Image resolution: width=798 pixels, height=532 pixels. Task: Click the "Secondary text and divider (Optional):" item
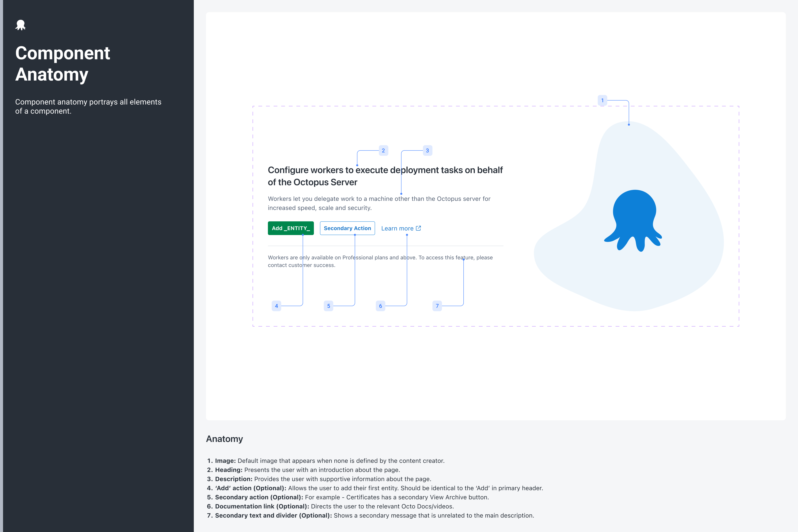coord(370,516)
